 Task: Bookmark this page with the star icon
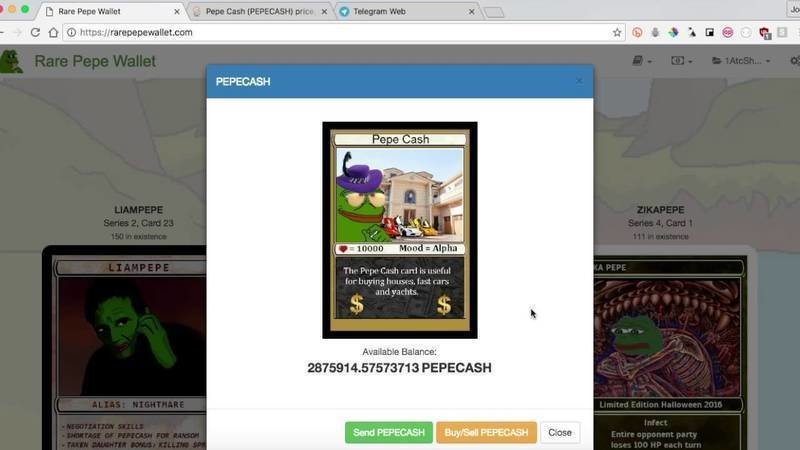pos(617,32)
